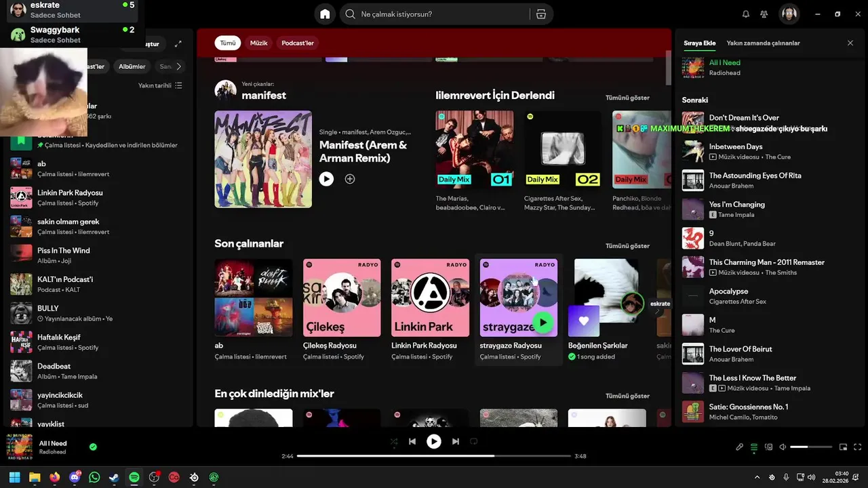
Task: Expand Your Library to full view
Action: (x=178, y=44)
